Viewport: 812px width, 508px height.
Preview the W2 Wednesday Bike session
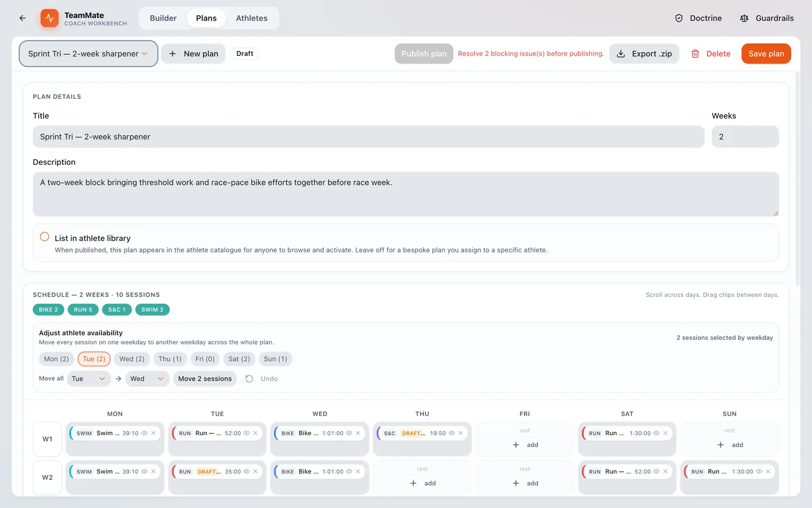[349, 471]
